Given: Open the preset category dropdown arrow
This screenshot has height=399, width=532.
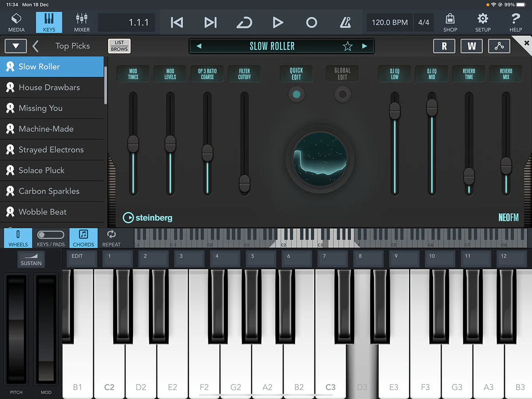Looking at the screenshot, I should coord(16,46).
